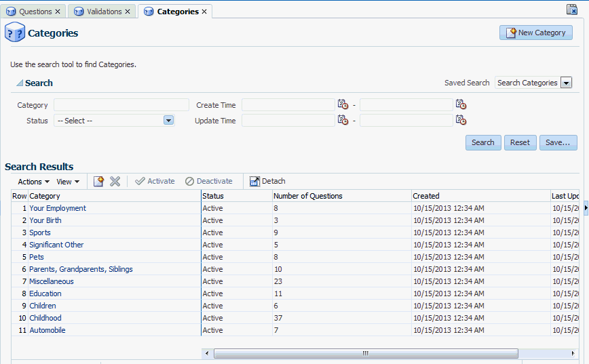Screen dimensions: 589x364
Task: Sort by the Category column header
Action: (115, 196)
